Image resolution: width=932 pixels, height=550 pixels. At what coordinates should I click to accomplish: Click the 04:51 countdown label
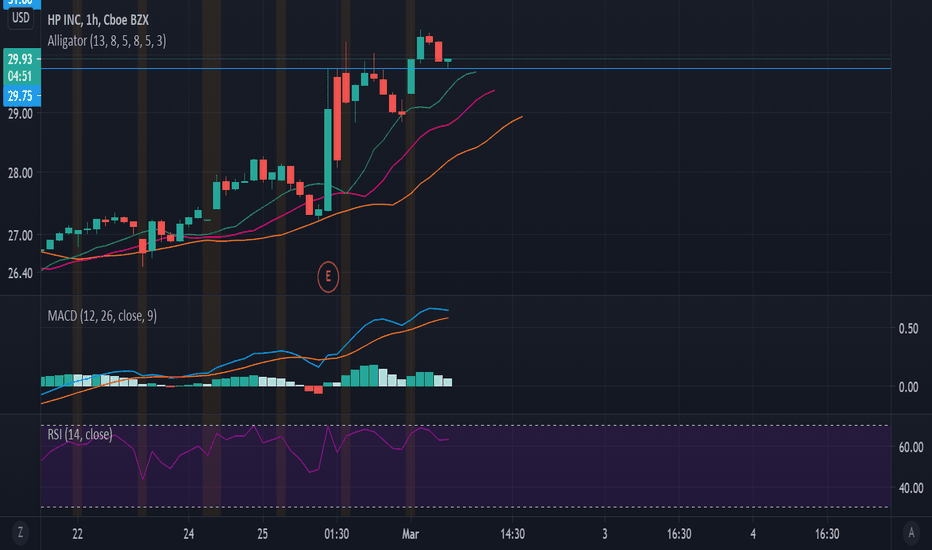tap(21, 76)
